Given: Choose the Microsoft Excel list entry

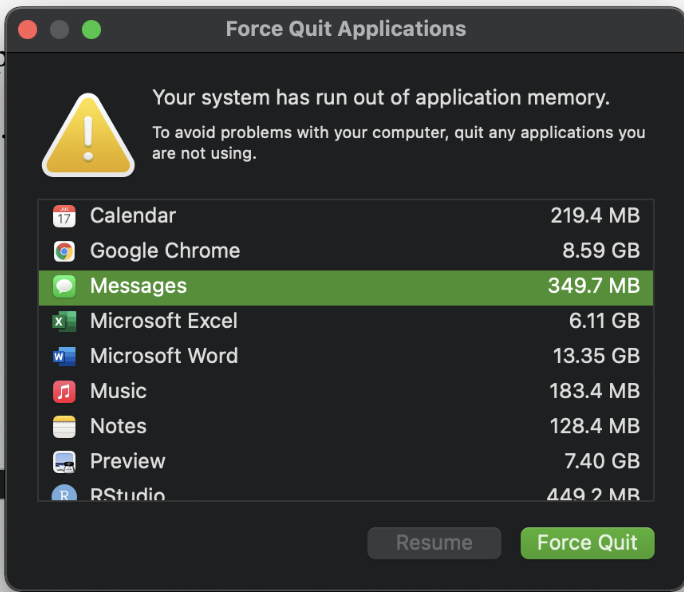Looking at the screenshot, I should click(x=164, y=321).
